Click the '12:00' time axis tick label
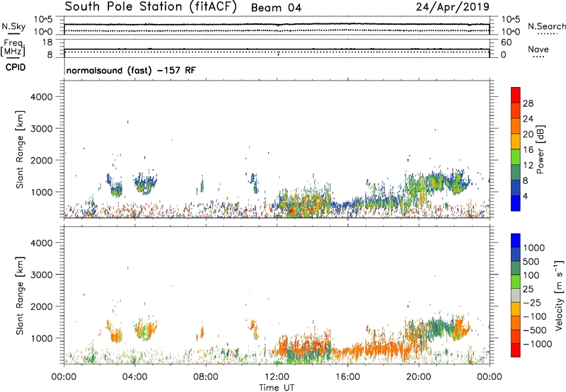The height and width of the screenshot is (392, 566). 277,377
